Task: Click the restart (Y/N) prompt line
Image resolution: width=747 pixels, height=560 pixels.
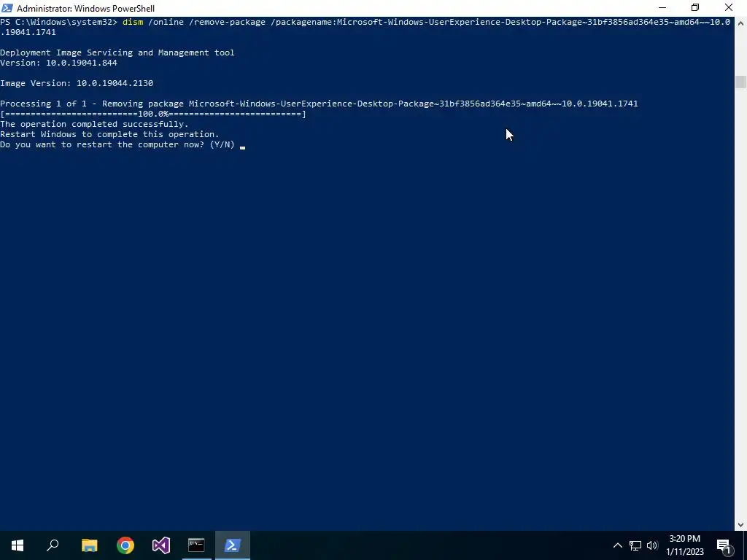Action: [x=117, y=144]
